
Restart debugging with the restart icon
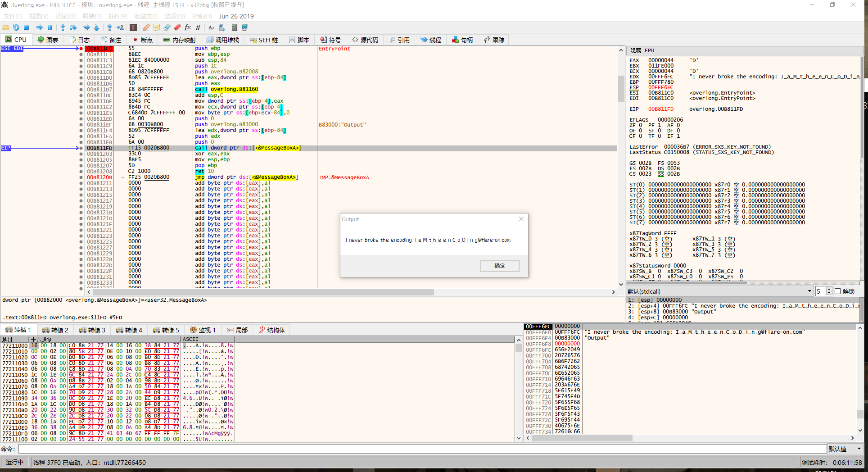pyautogui.click(x=17, y=27)
